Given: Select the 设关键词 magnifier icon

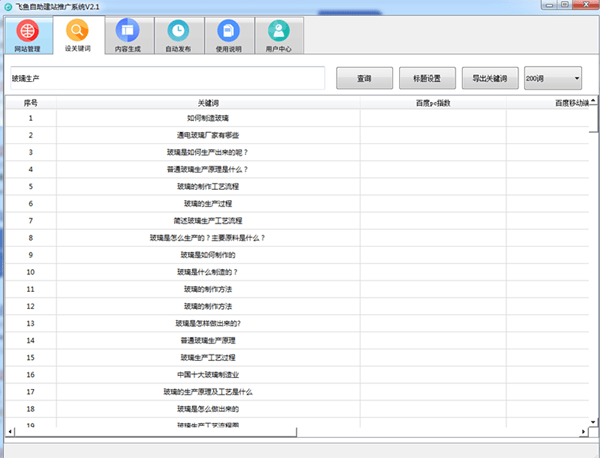Looking at the screenshot, I should 77,31.
